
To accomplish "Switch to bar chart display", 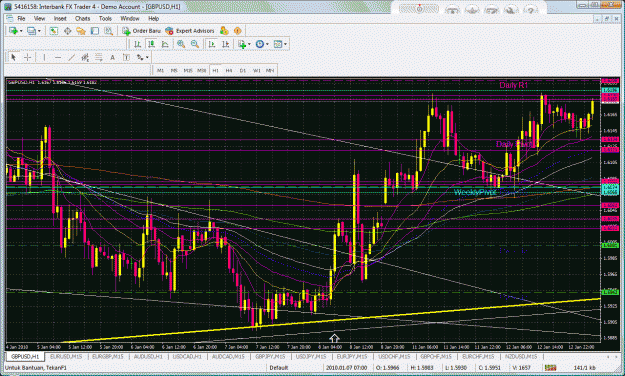I will pos(138,44).
